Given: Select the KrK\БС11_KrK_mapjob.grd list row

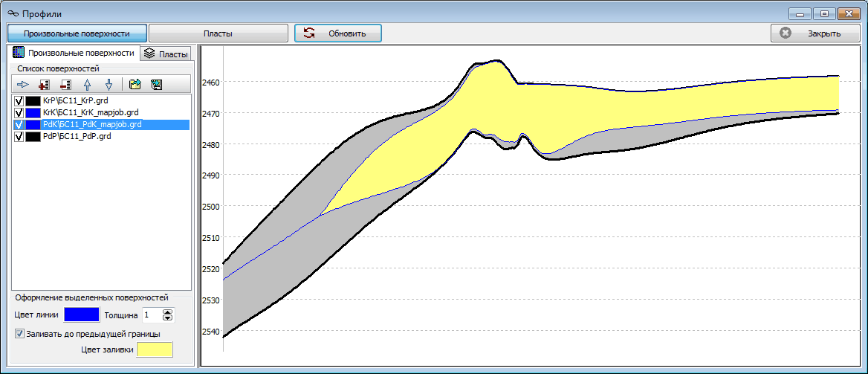Looking at the screenshot, I should click(101, 112).
